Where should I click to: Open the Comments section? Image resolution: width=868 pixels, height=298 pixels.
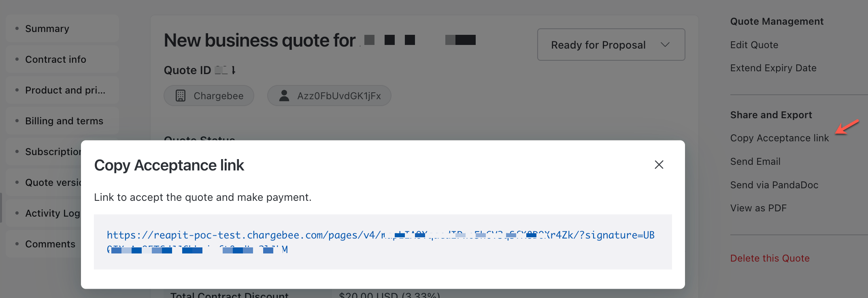coord(50,244)
